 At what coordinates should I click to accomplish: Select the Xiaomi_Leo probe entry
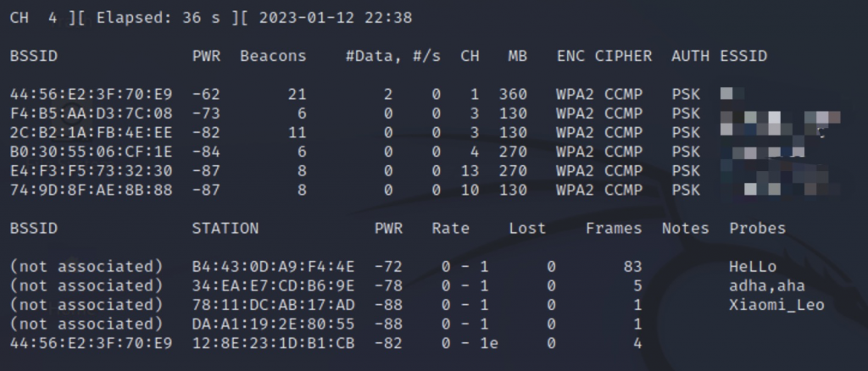tap(776, 305)
